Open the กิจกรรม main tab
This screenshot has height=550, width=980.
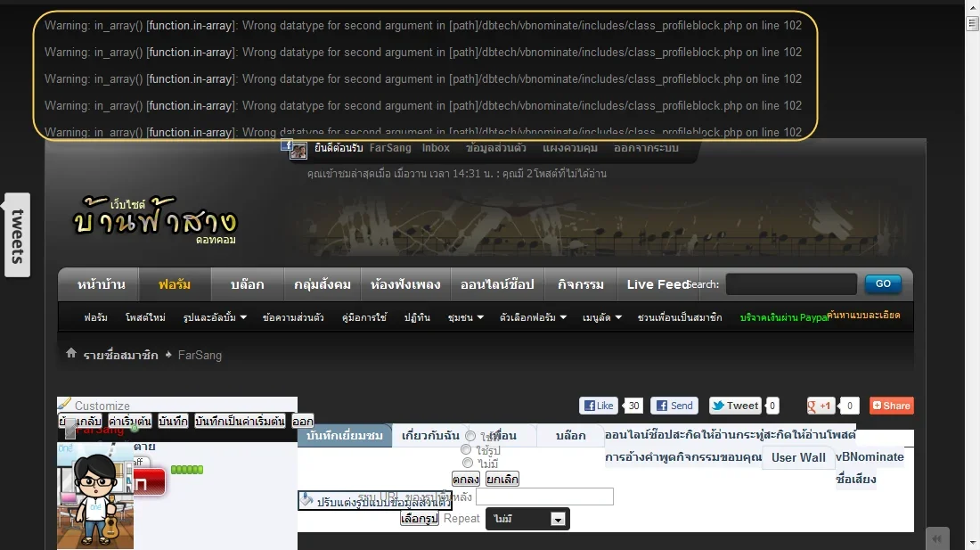[581, 284]
